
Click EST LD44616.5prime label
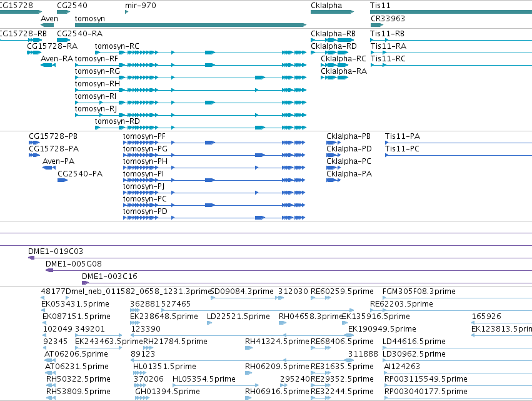coord(414,342)
